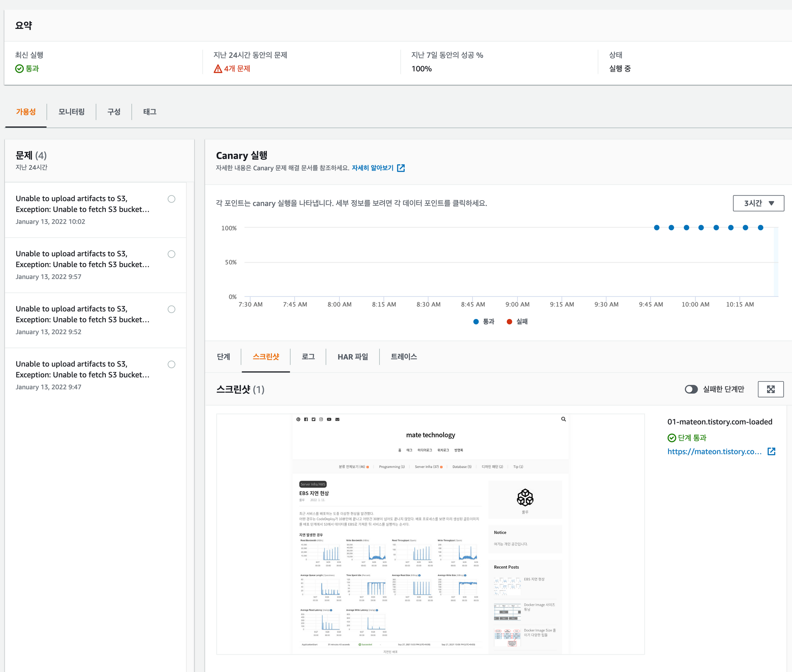Viewport: 792px width, 672px height.
Task: Open the HAR 파일 tab
Action: click(x=352, y=357)
